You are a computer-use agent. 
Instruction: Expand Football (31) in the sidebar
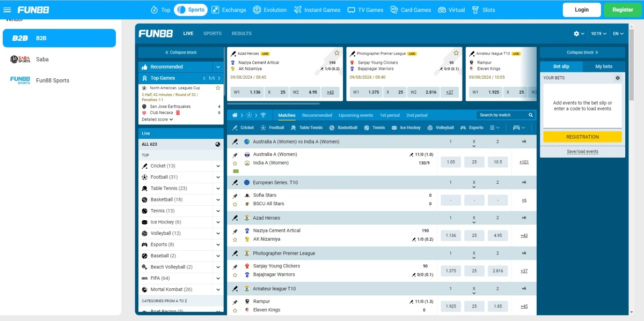218,177
